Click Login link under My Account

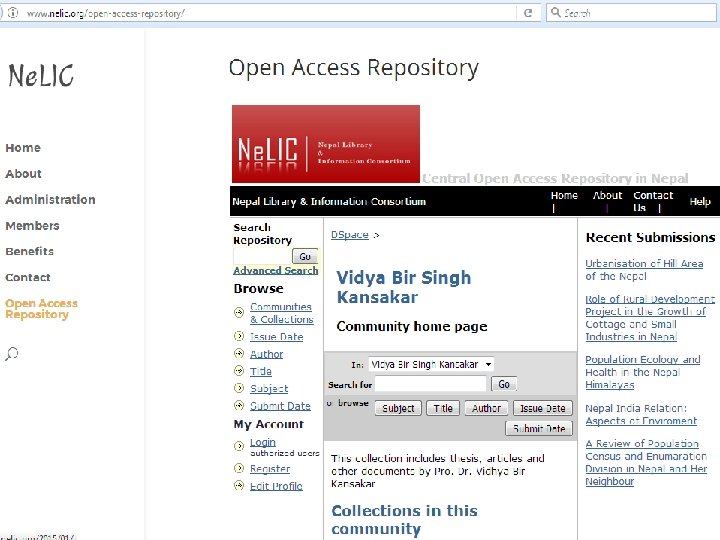[x=263, y=442]
